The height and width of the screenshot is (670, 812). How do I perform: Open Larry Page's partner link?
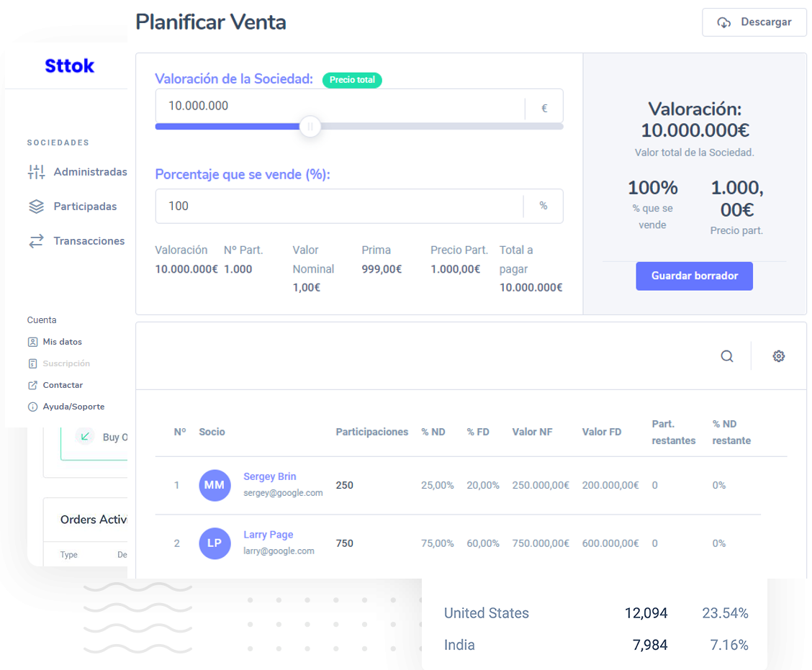pyautogui.click(x=268, y=535)
